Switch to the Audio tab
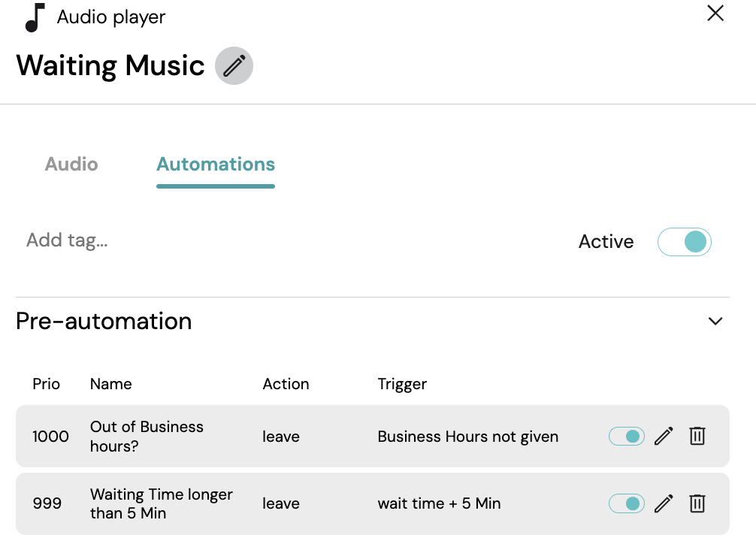Image resolution: width=756 pixels, height=538 pixels. tap(71, 165)
